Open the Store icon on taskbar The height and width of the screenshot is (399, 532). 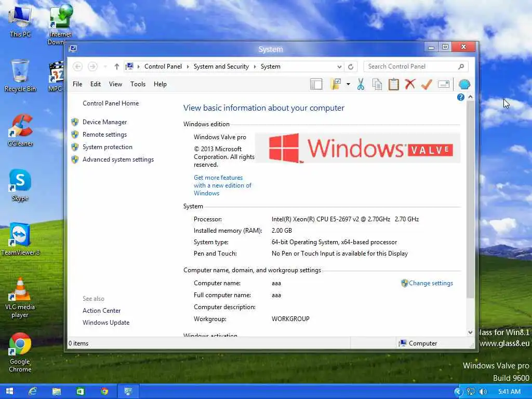pyautogui.click(x=80, y=391)
